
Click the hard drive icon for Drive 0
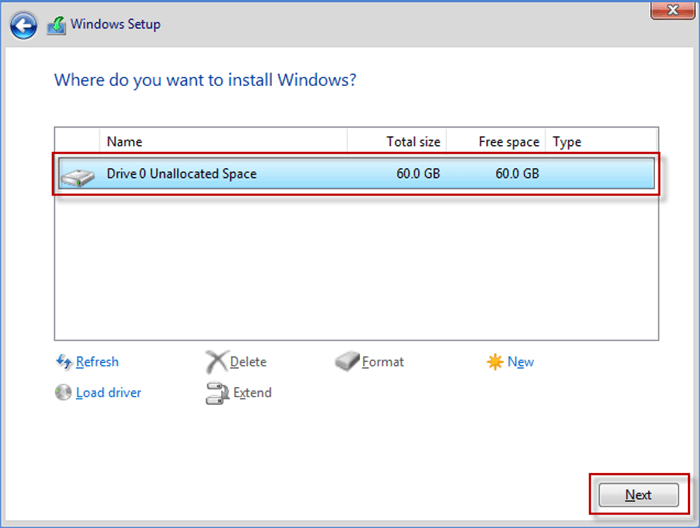[x=76, y=176]
